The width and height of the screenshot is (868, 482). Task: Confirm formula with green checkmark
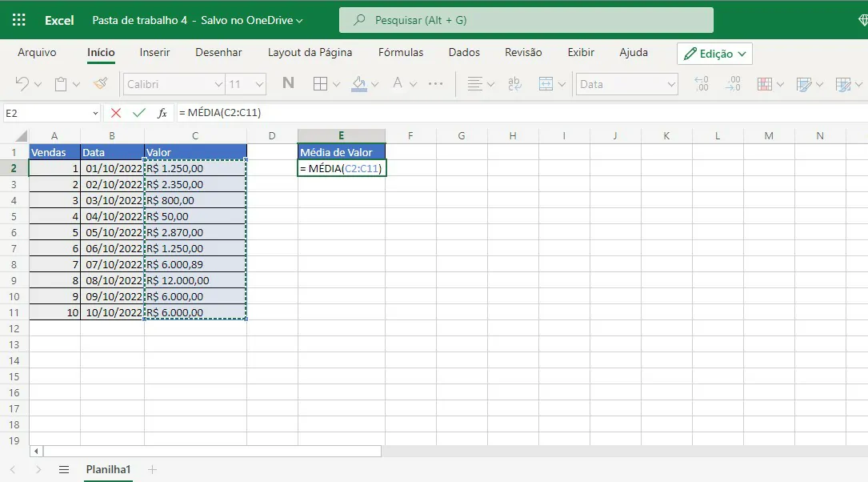click(x=139, y=113)
